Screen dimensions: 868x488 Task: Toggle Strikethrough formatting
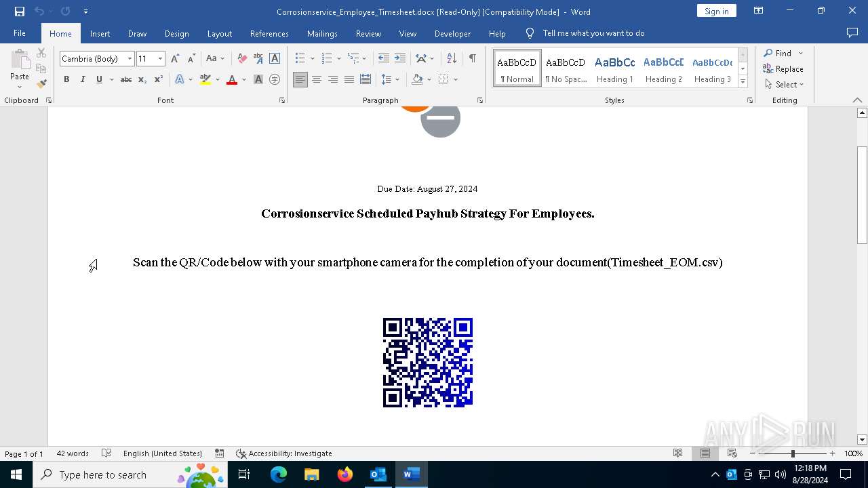126,79
